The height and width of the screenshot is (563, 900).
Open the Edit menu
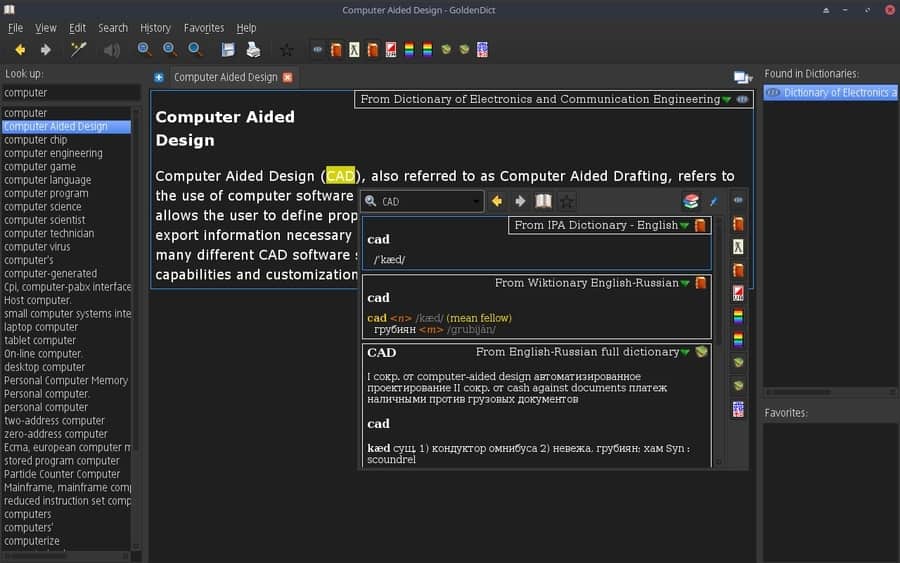click(x=77, y=28)
